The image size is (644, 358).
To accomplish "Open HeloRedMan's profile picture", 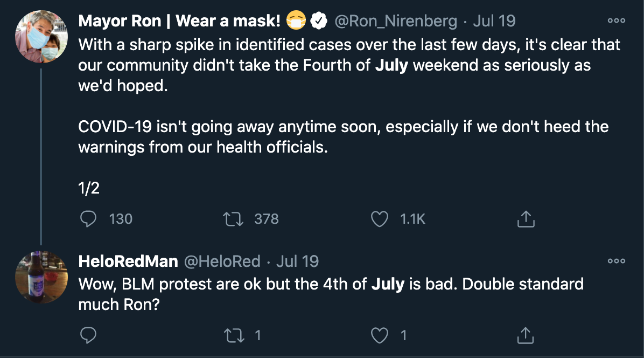I will [x=41, y=277].
